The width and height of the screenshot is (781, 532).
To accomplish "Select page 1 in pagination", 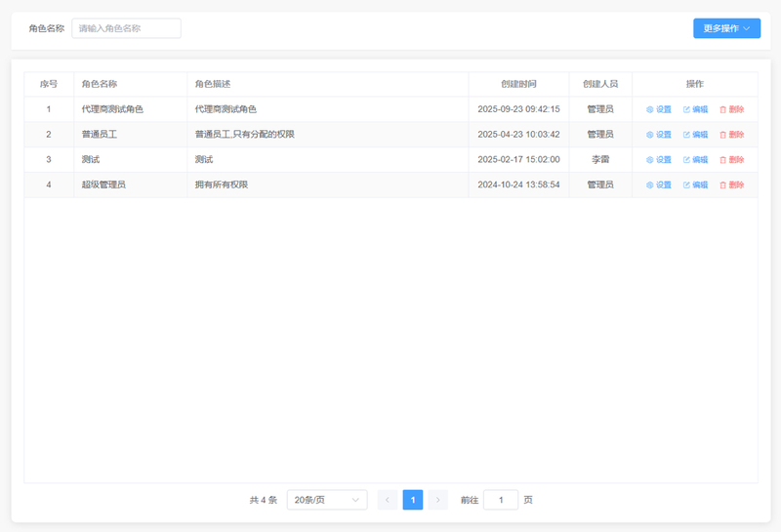I will click(413, 500).
